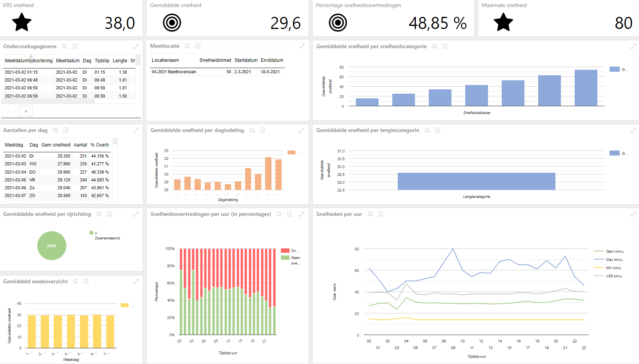This screenshot has width=639, height=364.
Task: Export Meetlocatie panel via the Excel icon
Action: coord(198,46)
